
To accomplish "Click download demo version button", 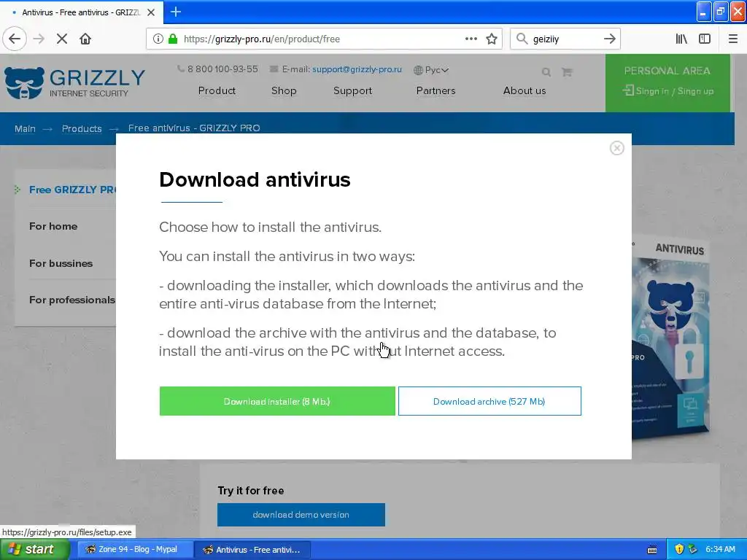I will 301,515.
